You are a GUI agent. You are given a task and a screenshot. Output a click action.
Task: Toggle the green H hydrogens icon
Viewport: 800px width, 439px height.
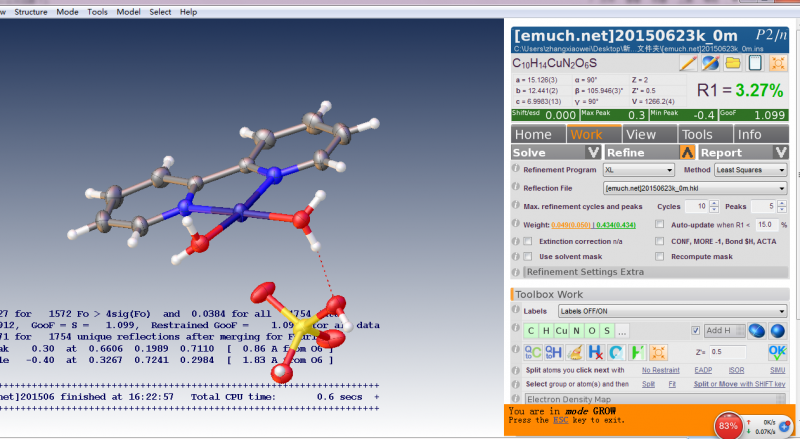click(637, 352)
